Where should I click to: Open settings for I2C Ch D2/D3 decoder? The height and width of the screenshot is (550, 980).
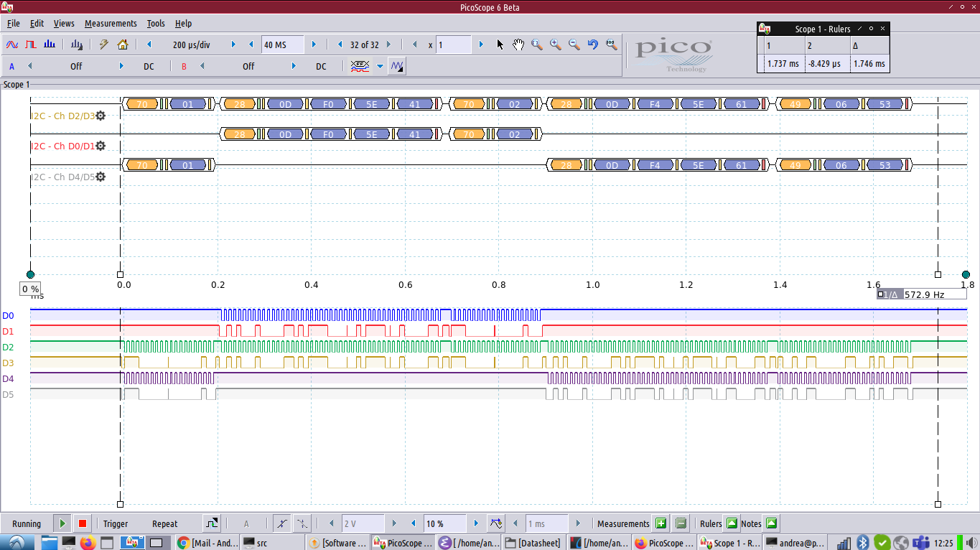[x=99, y=116]
